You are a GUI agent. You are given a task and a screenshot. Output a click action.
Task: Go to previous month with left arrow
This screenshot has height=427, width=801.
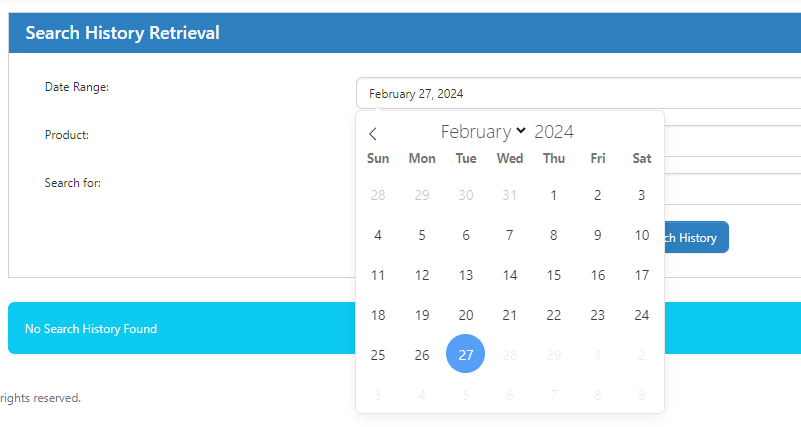tap(373, 133)
